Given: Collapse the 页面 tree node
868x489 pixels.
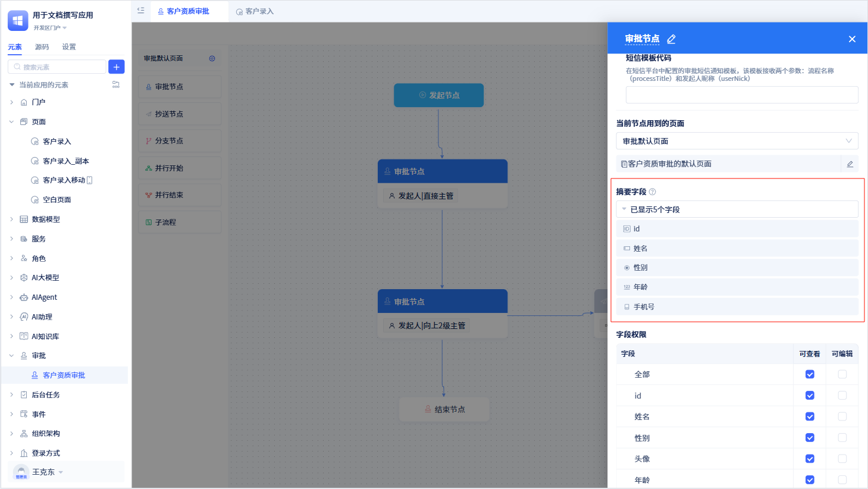Looking at the screenshot, I should tap(11, 122).
